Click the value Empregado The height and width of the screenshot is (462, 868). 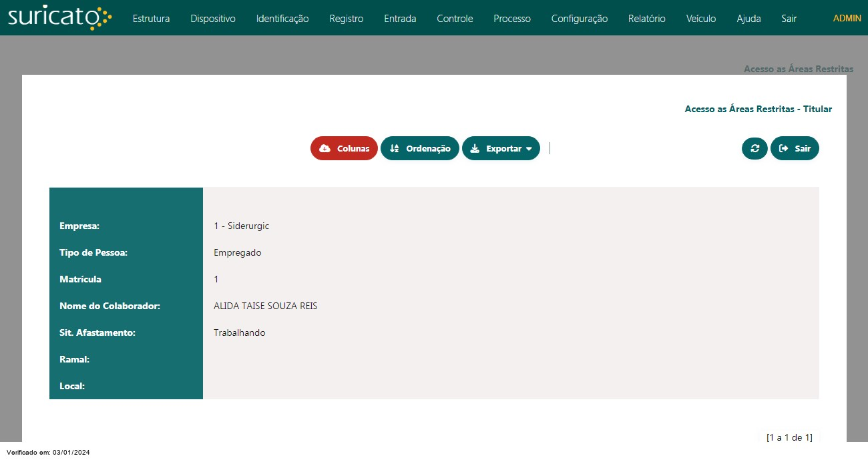tap(238, 252)
